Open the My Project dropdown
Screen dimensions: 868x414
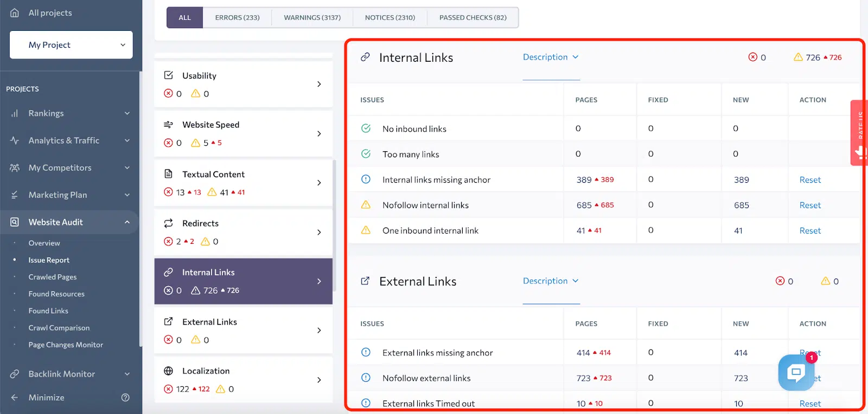tap(71, 45)
